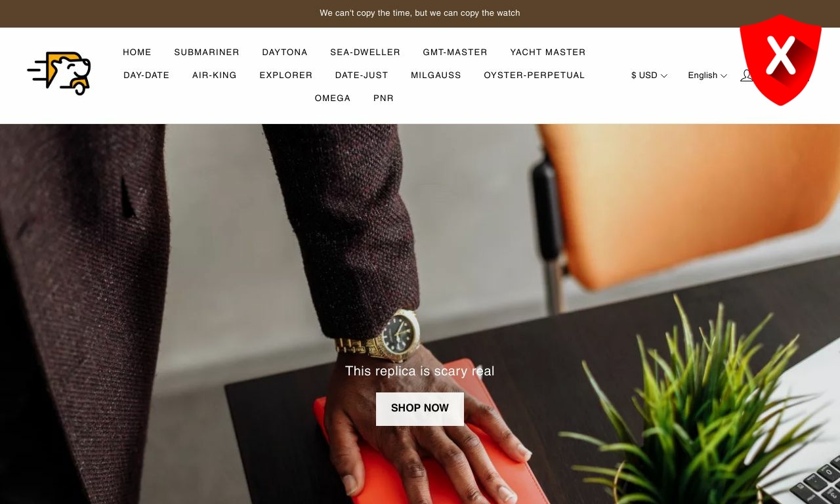Open the OMEGA menu item

click(x=333, y=98)
